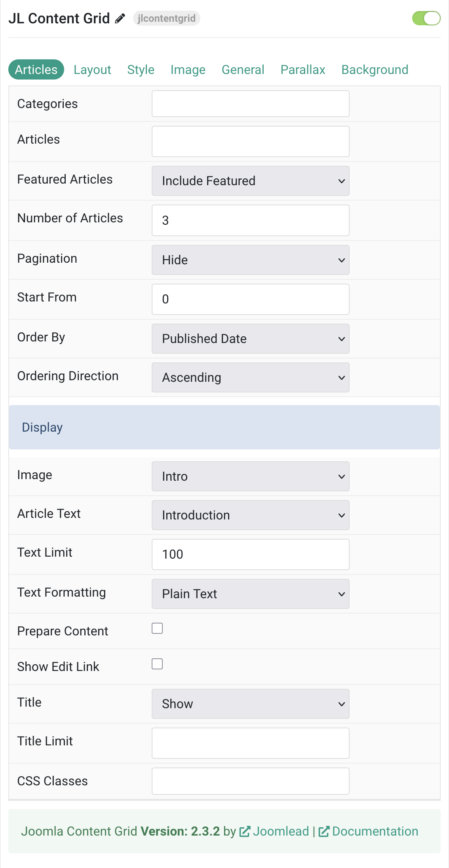This screenshot has height=868, width=449.
Task: Expand the Pagination dropdown set to Hide
Action: click(251, 260)
